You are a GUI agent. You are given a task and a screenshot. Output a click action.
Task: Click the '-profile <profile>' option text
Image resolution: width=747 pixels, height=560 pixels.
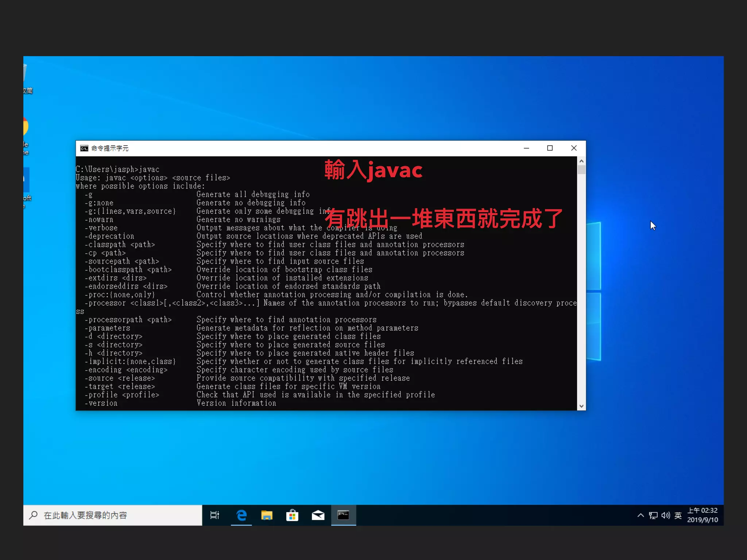[122, 395]
